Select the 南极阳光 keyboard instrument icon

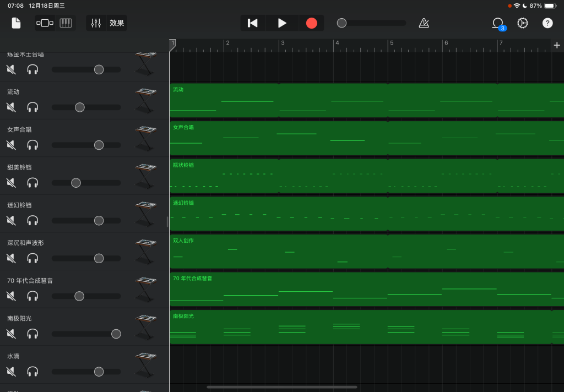tap(146, 327)
